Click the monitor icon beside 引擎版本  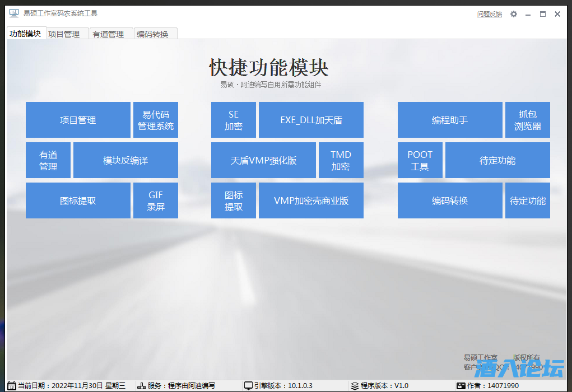(x=248, y=386)
